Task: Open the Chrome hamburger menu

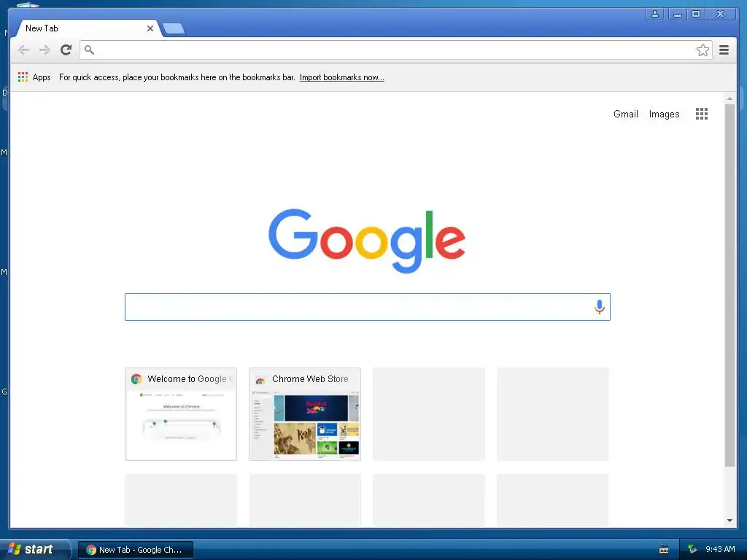Action: click(724, 50)
